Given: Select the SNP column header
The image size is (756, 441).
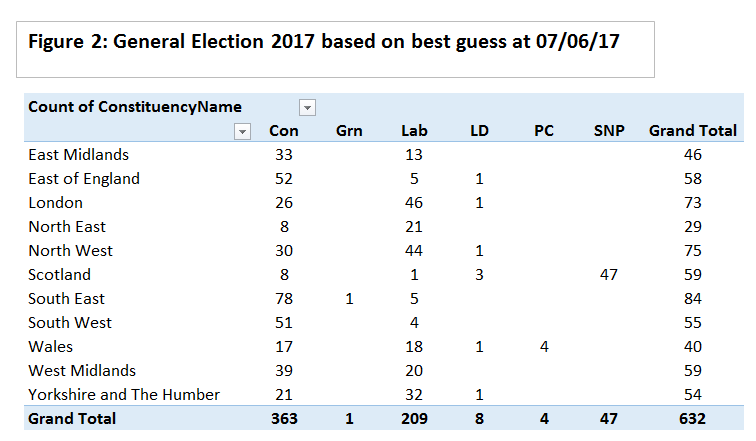Looking at the screenshot, I should [x=609, y=131].
